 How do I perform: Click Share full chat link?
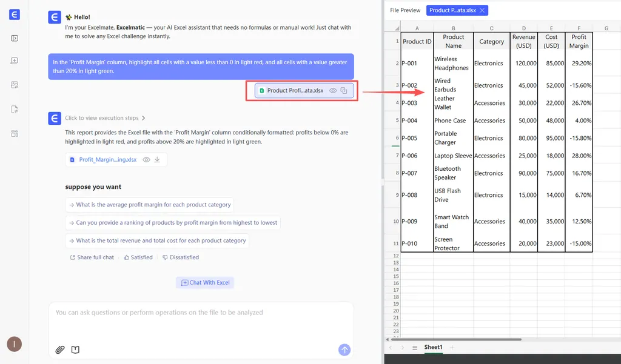click(92, 257)
